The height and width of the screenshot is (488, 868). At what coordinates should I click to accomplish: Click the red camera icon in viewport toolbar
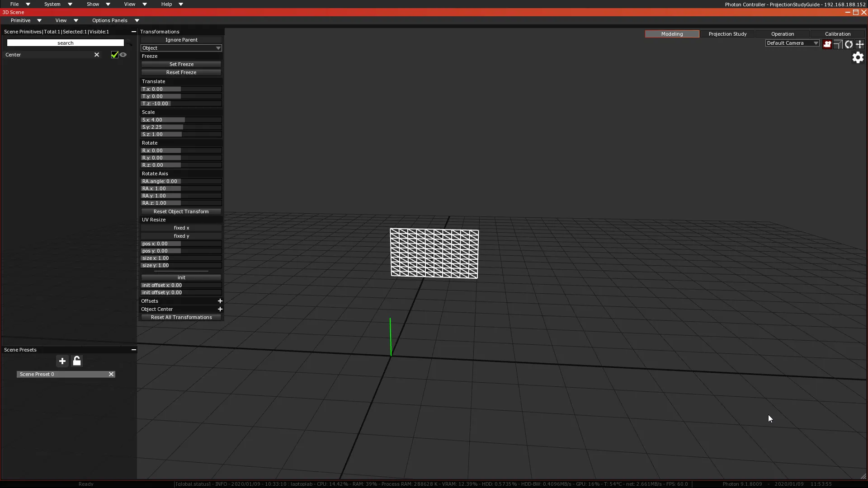coord(827,44)
